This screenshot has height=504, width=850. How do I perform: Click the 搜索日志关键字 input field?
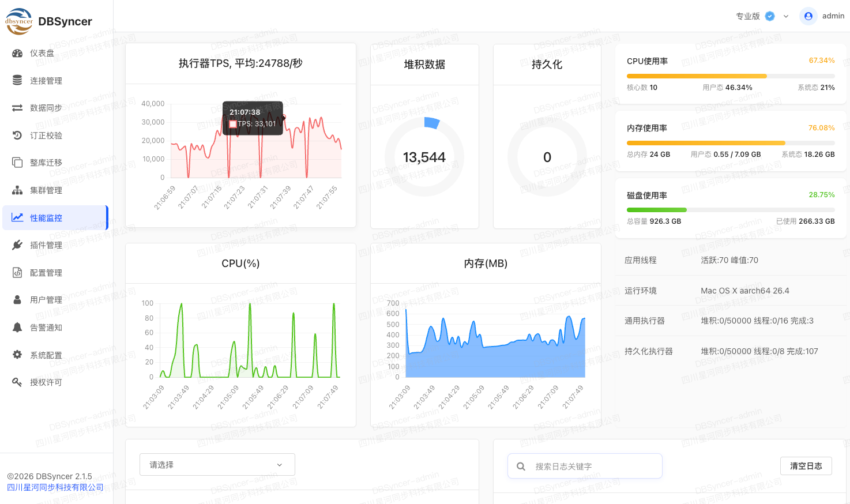(585, 467)
